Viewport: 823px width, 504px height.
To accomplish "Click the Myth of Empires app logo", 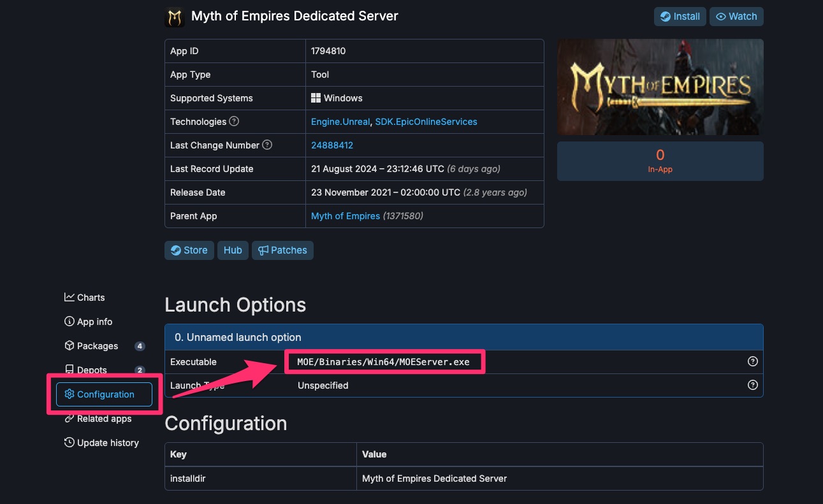I will (175, 17).
